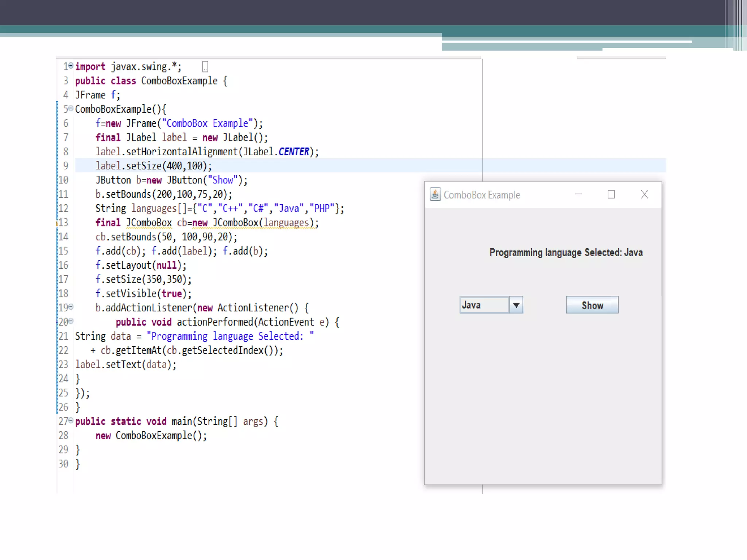Click line number 30 in gutter

pyautogui.click(x=63, y=464)
